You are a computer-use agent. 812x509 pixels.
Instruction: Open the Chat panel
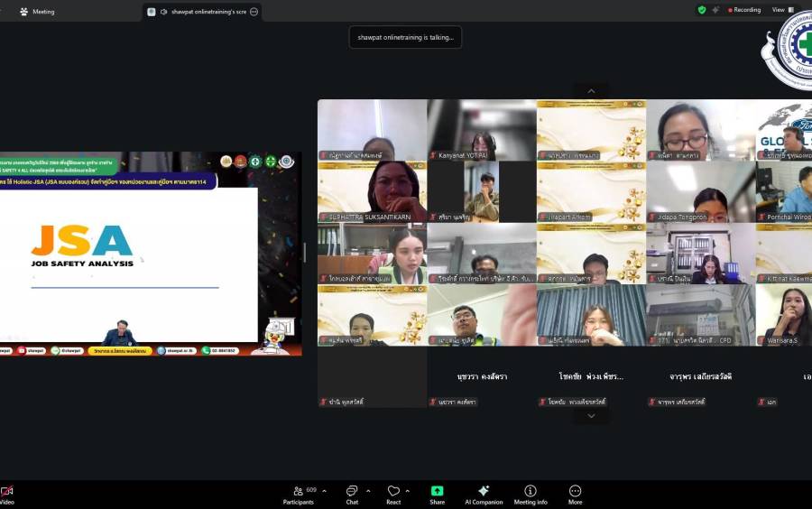(x=352, y=495)
